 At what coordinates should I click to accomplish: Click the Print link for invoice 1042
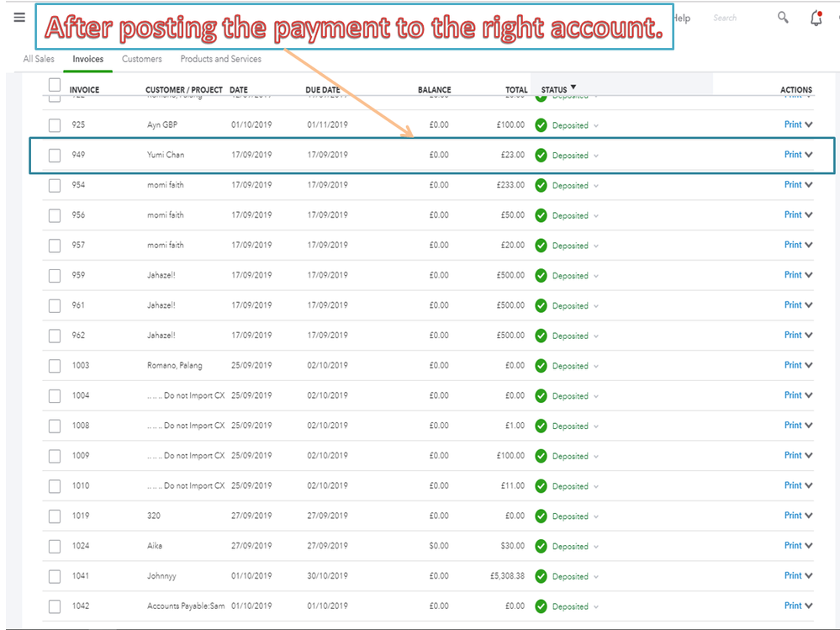tap(792, 606)
